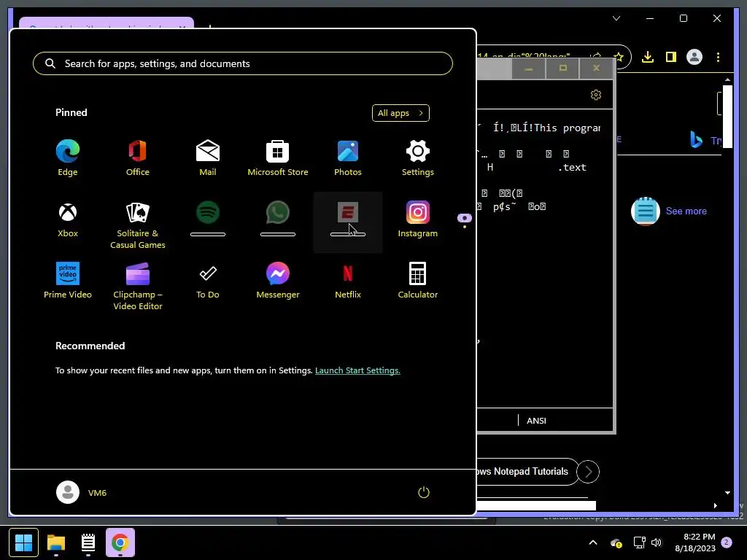Expand the All apps list
Screen dimensions: 747x560
point(400,113)
